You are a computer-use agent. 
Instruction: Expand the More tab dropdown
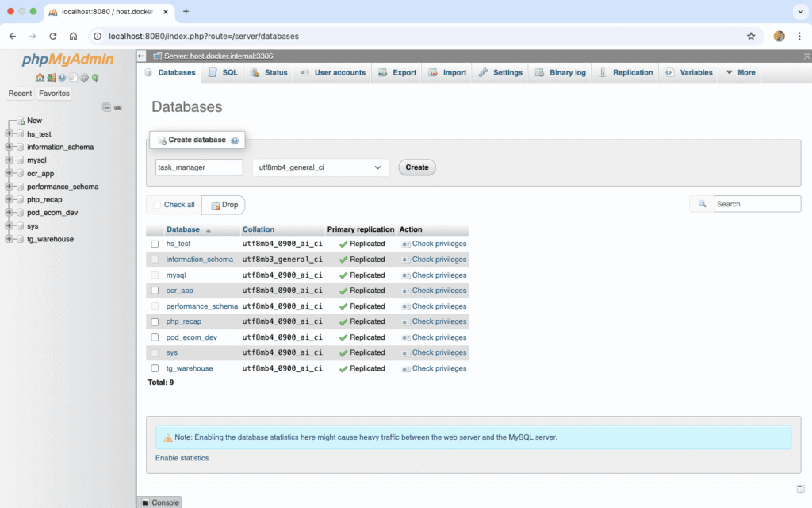(741, 72)
